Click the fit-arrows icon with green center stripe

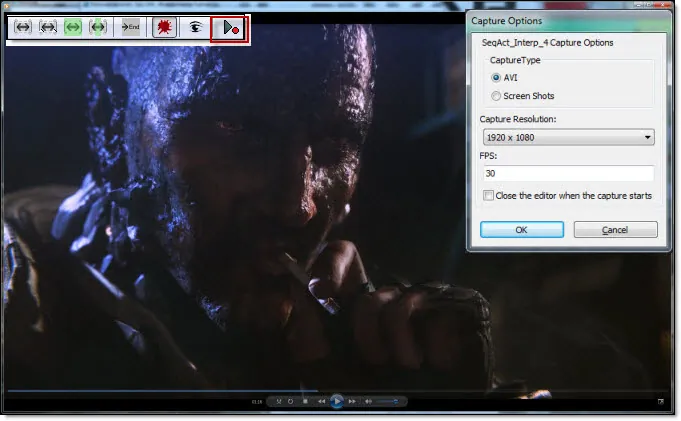(x=98, y=27)
